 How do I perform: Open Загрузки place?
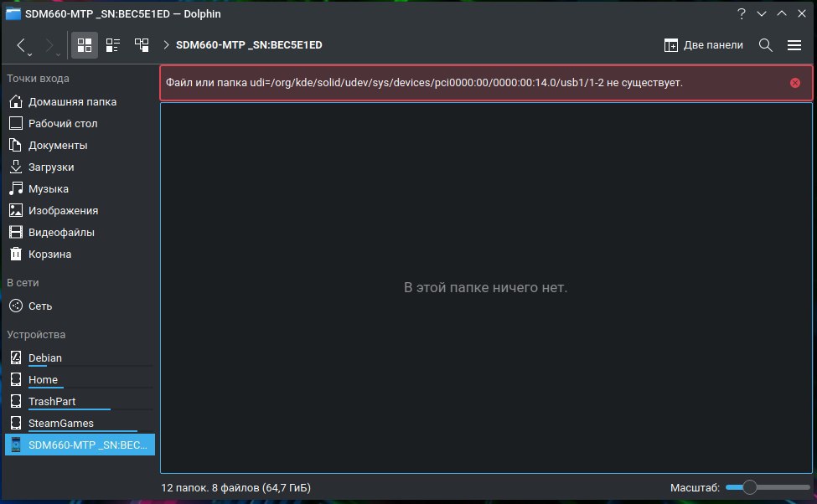tap(80, 167)
